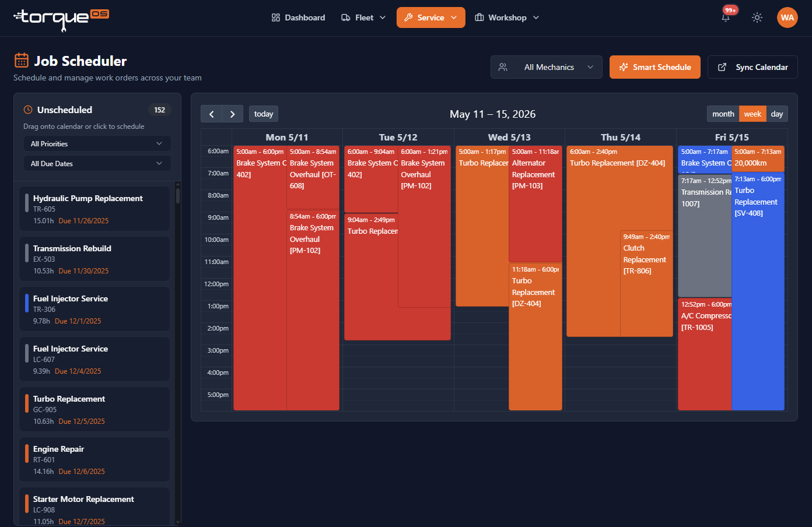Viewport: 812px width, 527px height.
Task: Click the Fleet truck icon
Action: (346, 17)
